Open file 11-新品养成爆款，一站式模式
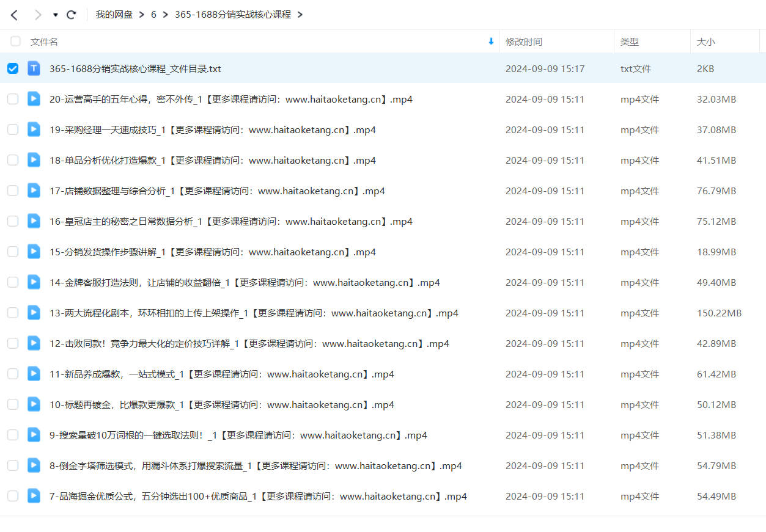 [222, 374]
